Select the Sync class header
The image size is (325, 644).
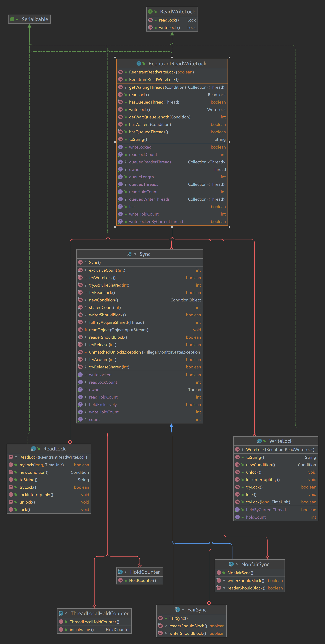coord(139,254)
